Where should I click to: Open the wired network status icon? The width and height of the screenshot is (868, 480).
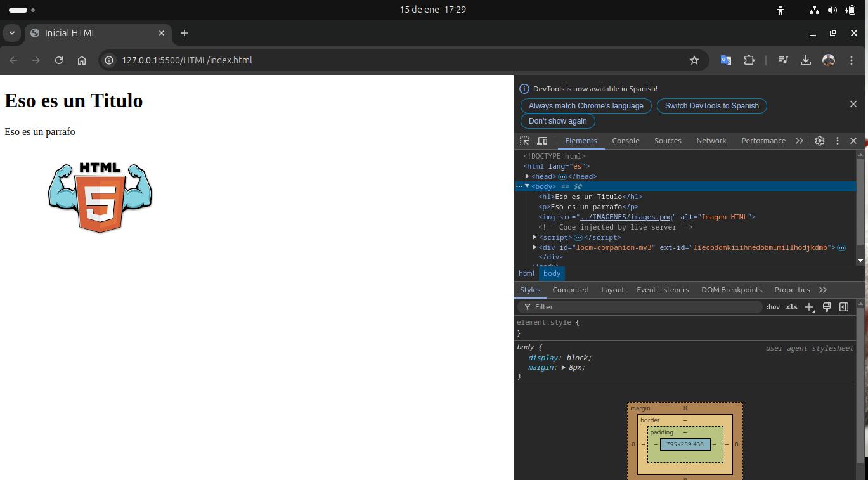(x=814, y=10)
